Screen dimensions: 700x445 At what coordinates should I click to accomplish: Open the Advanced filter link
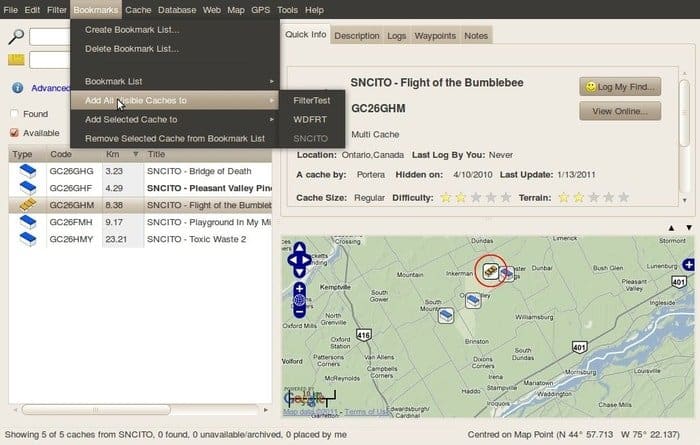(x=50, y=88)
